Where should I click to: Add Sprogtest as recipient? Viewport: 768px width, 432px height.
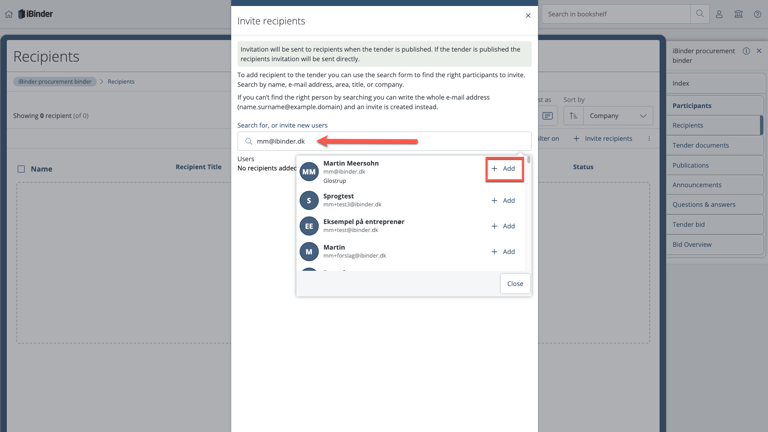[x=503, y=201]
